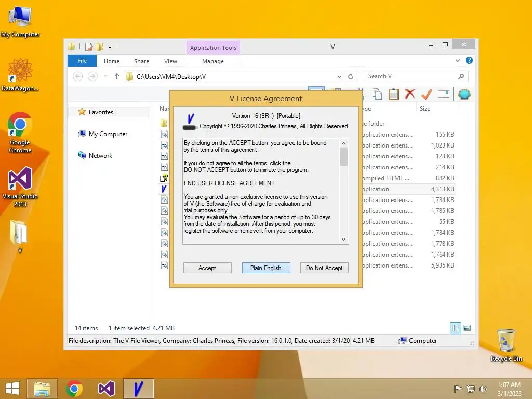Open the address bar history dropdown
Image resolution: width=532 pixels, height=399 pixels.
click(339, 77)
